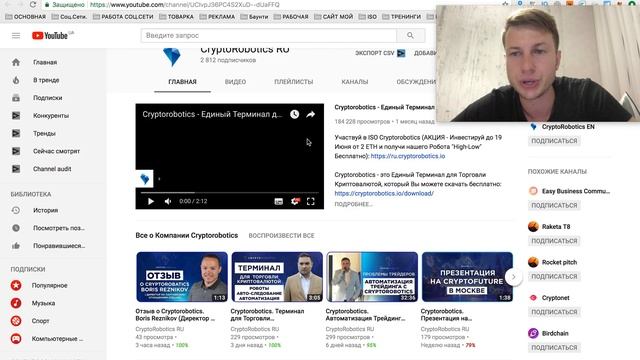This screenshot has height=360, width=640.
Task: Open Channel audit sidebar icon
Action: [x=16, y=169]
